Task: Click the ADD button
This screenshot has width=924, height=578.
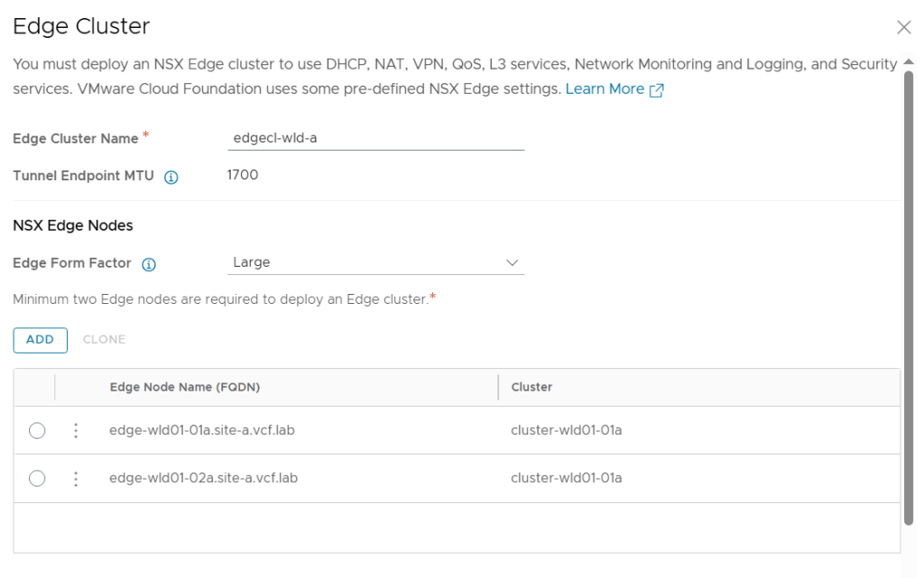Action: (40, 340)
